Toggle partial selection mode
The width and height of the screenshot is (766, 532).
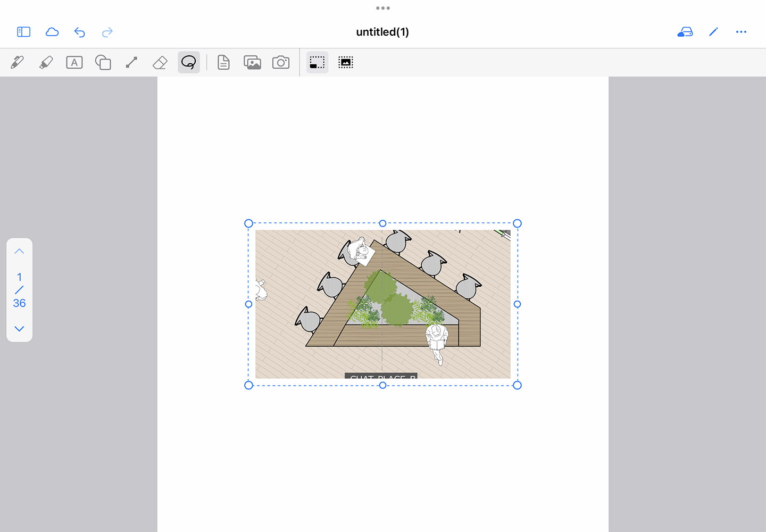pos(317,62)
